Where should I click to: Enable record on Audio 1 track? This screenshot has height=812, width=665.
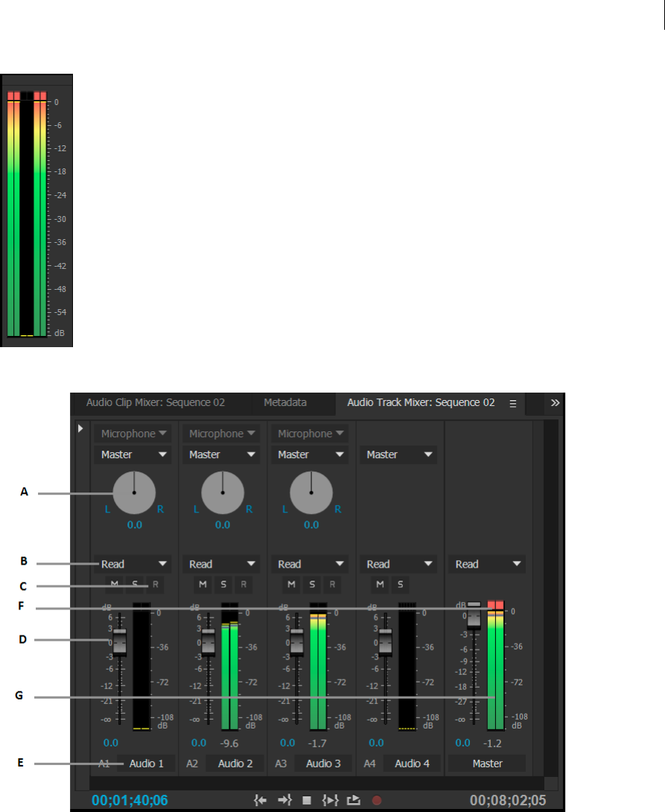[155, 584]
